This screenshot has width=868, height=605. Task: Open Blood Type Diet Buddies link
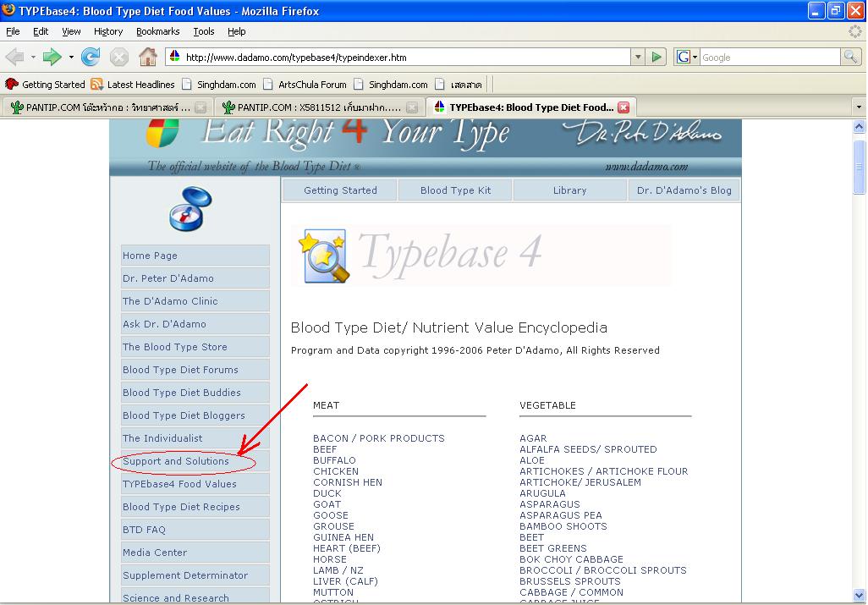click(x=195, y=393)
